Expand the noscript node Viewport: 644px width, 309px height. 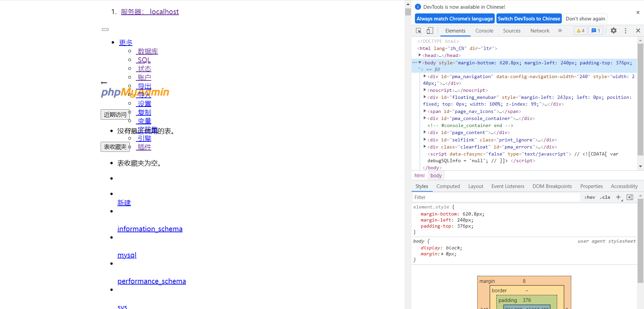click(425, 90)
